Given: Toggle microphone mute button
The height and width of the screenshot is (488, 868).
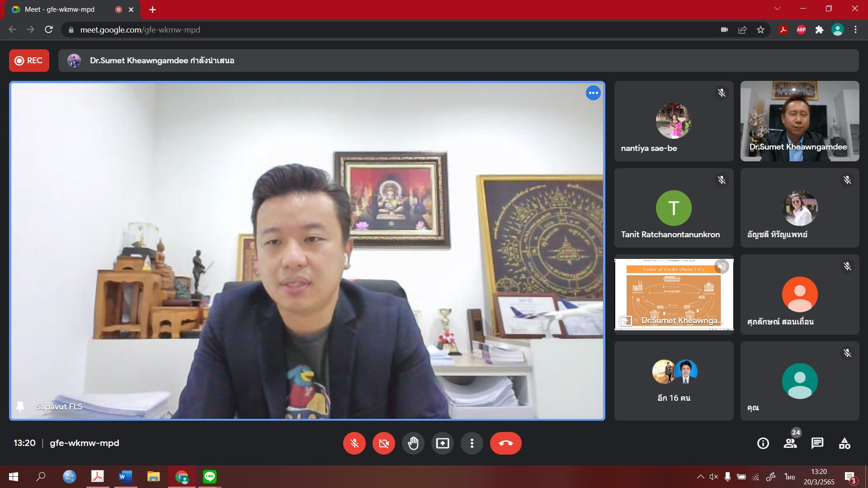Looking at the screenshot, I should click(354, 443).
